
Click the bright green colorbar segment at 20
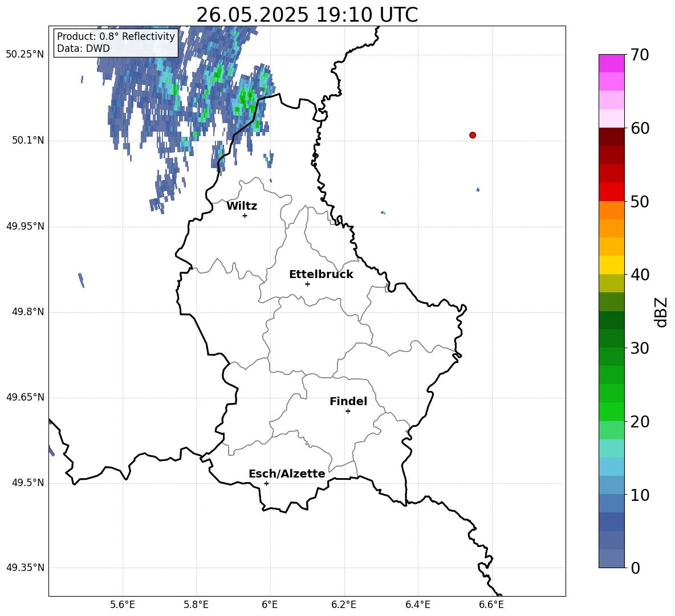click(x=612, y=411)
